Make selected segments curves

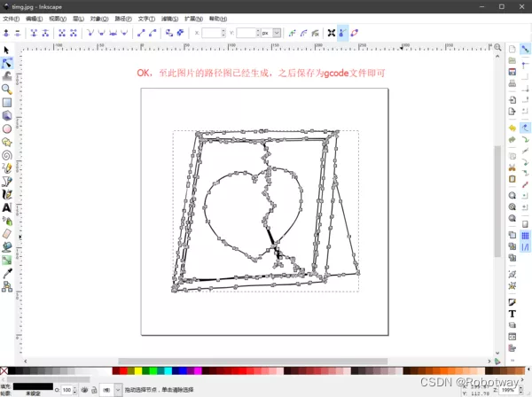(153, 33)
